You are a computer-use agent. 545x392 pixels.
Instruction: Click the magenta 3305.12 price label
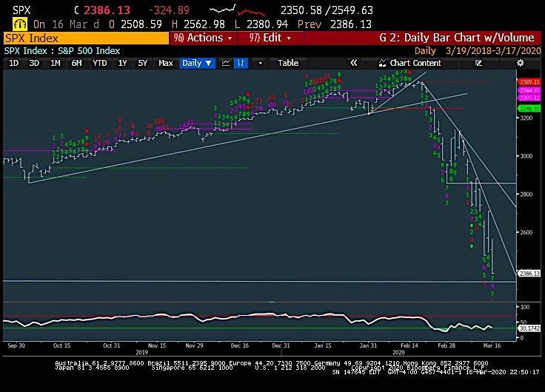529,98
